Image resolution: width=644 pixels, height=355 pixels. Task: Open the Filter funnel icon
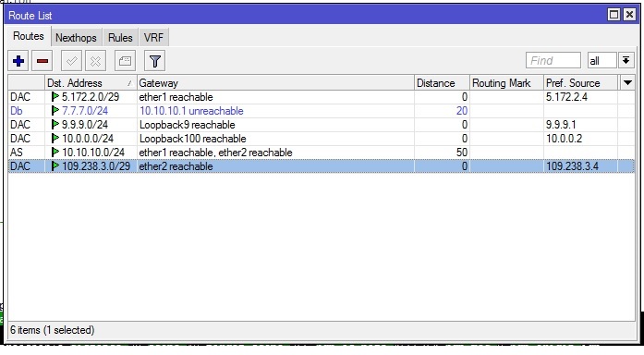155,61
